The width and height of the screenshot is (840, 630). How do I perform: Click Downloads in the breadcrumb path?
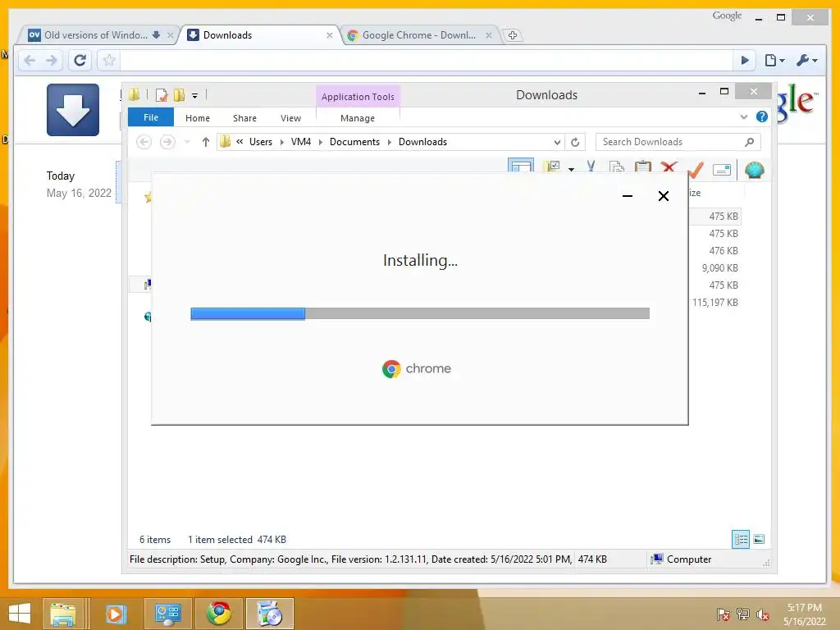[422, 142]
